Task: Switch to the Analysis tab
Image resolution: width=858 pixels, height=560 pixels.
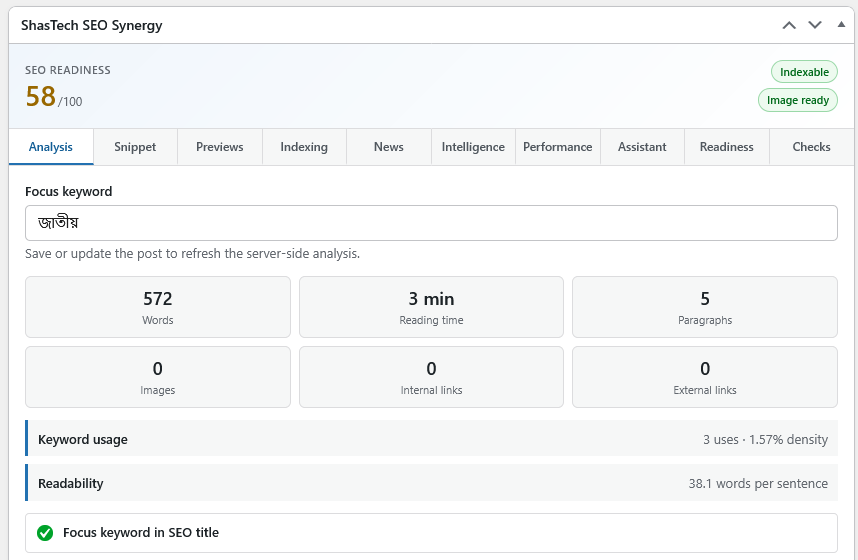Action: point(51,147)
